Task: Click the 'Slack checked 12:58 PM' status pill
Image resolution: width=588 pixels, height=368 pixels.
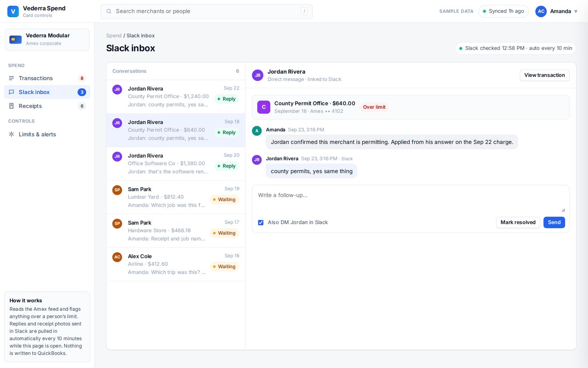Action: point(515,48)
